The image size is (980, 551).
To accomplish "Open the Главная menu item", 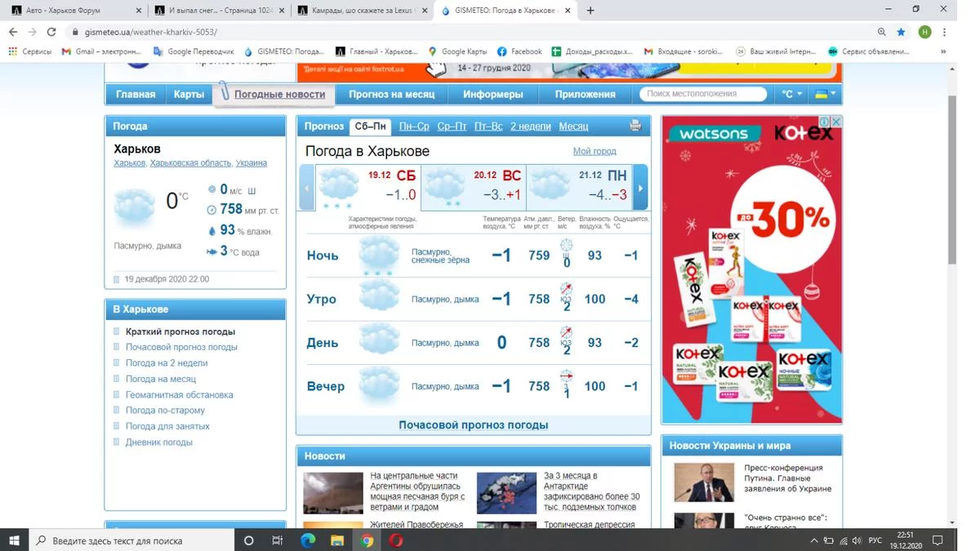I will tap(136, 94).
